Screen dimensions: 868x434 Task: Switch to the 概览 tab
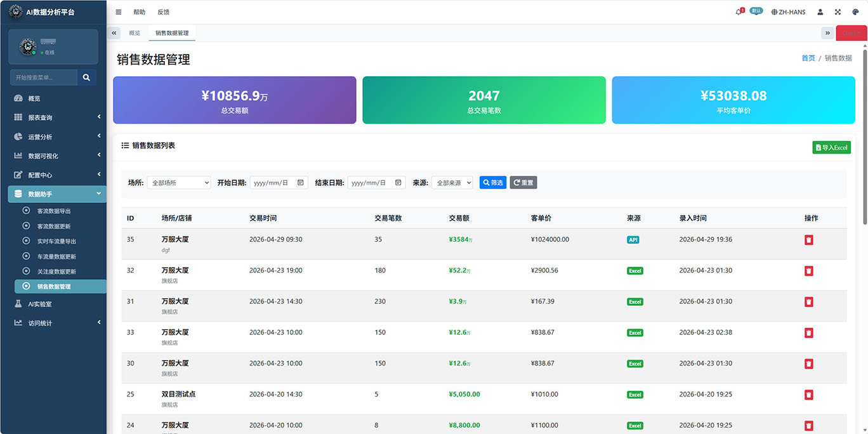pos(135,33)
